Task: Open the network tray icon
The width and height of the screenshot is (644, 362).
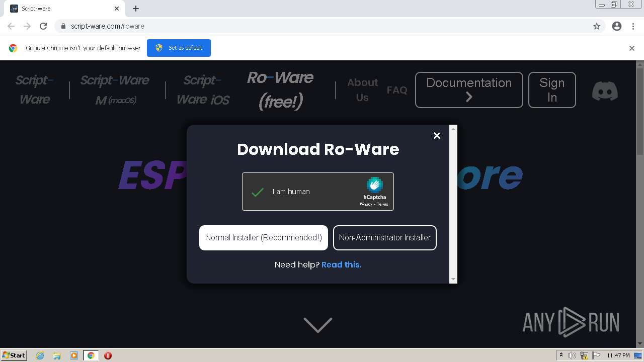Action: point(584,355)
